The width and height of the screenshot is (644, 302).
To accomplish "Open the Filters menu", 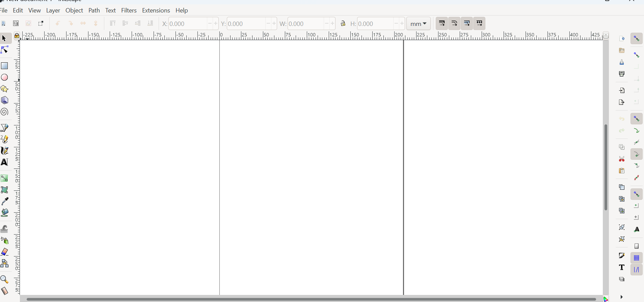I will click(x=129, y=10).
